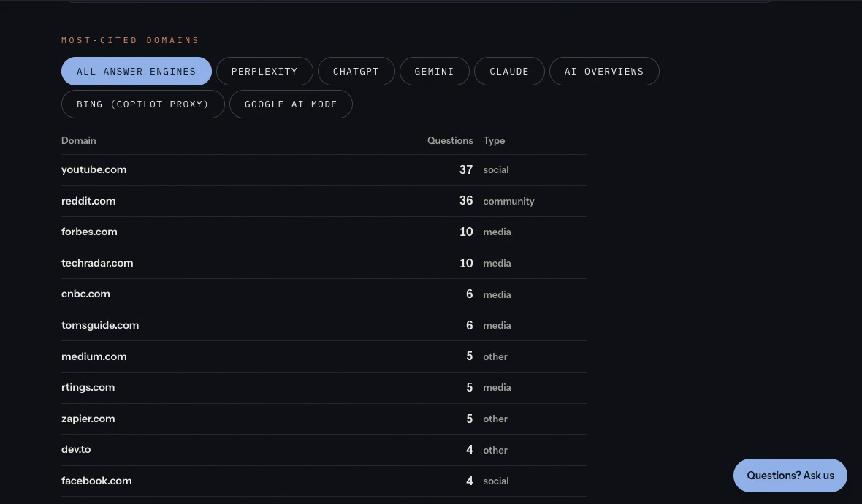The height and width of the screenshot is (504, 862).
Task: Click the other type label for zapier.com
Action: click(495, 419)
